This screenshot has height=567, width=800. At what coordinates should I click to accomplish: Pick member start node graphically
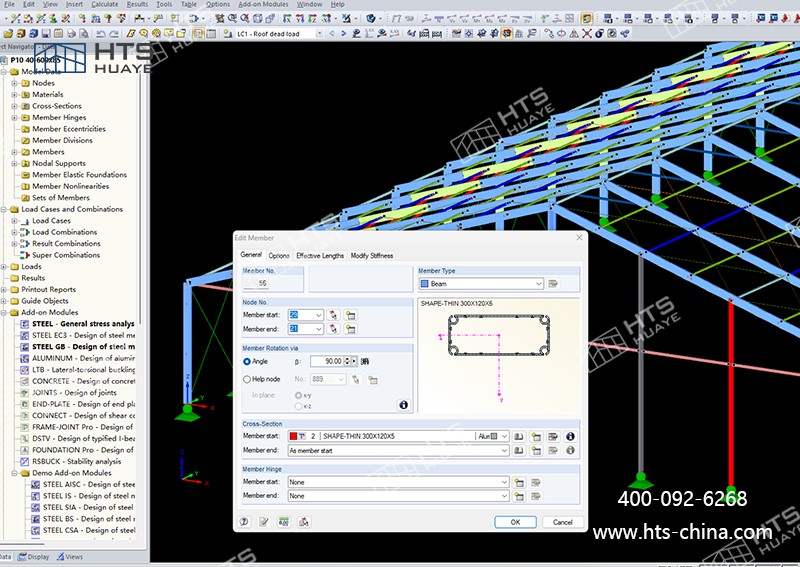[333, 315]
